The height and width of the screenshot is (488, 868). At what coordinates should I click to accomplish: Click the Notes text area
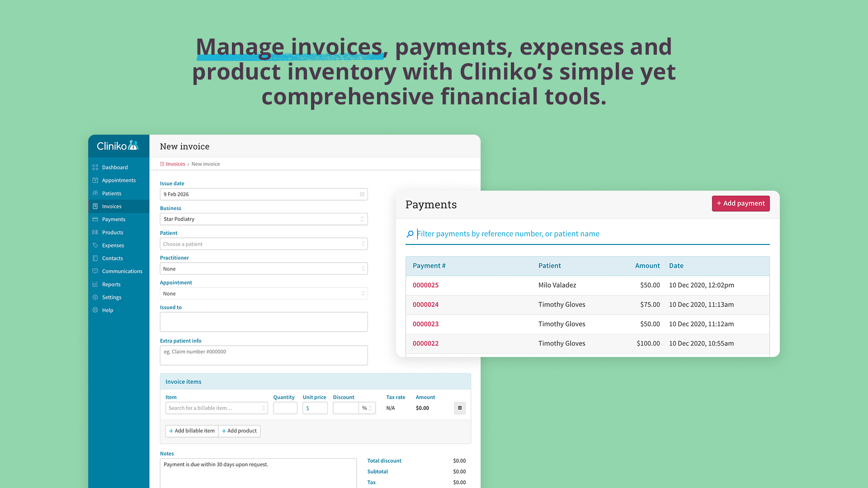coord(258,473)
